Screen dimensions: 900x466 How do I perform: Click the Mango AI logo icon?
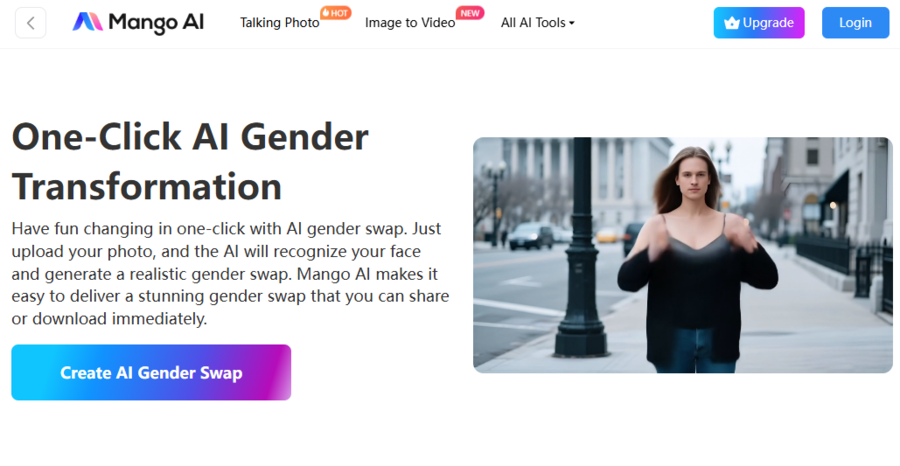pos(87,22)
